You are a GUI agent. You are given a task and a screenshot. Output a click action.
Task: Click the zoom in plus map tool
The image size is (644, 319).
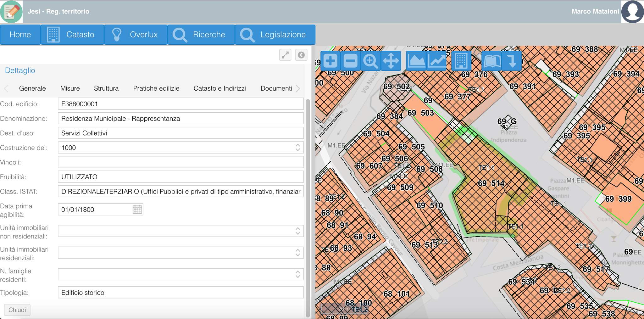click(330, 61)
